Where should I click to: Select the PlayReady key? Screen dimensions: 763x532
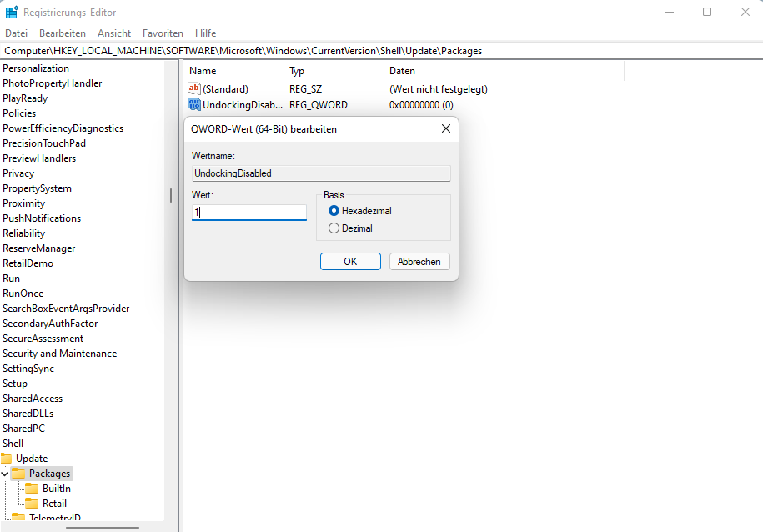pos(25,98)
